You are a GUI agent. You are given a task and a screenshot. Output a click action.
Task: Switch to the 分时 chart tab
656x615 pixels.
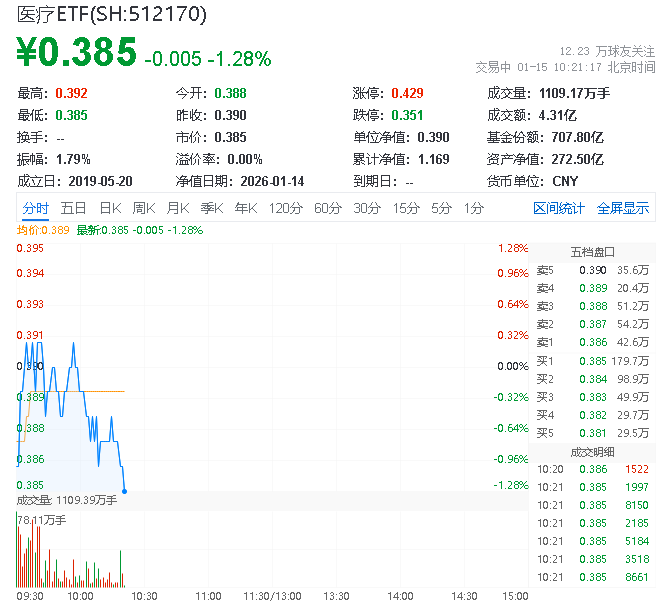[35, 208]
